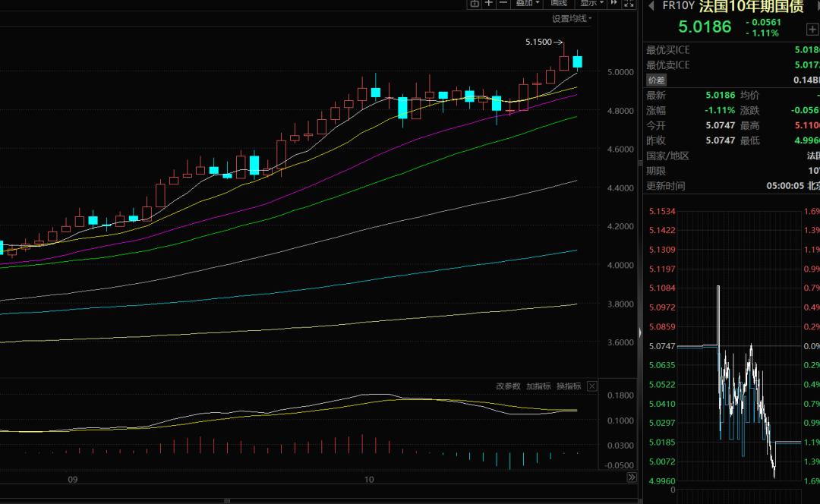
Task: Select the 画线 drawing tool
Action: (x=559, y=3)
